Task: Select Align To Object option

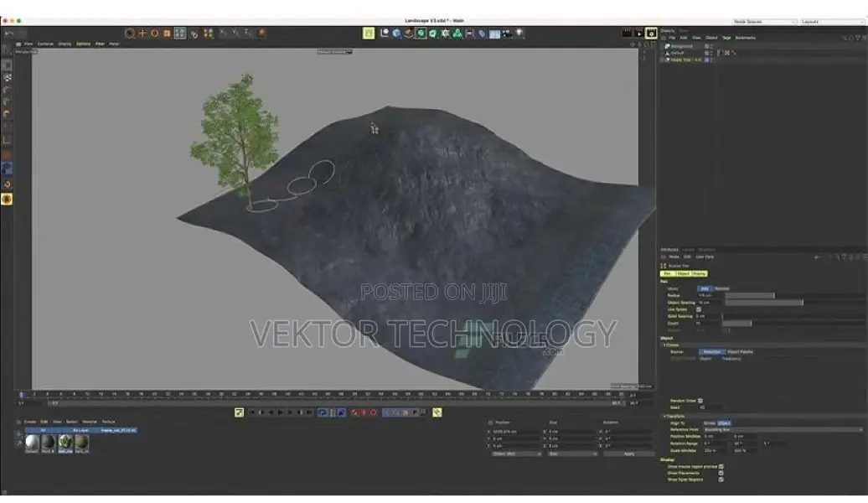Action: [724, 423]
